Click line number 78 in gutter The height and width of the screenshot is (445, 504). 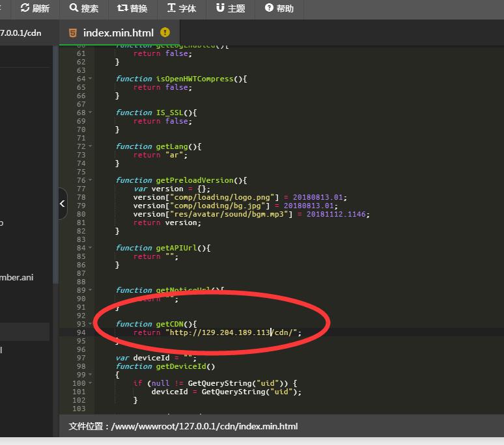click(x=81, y=197)
